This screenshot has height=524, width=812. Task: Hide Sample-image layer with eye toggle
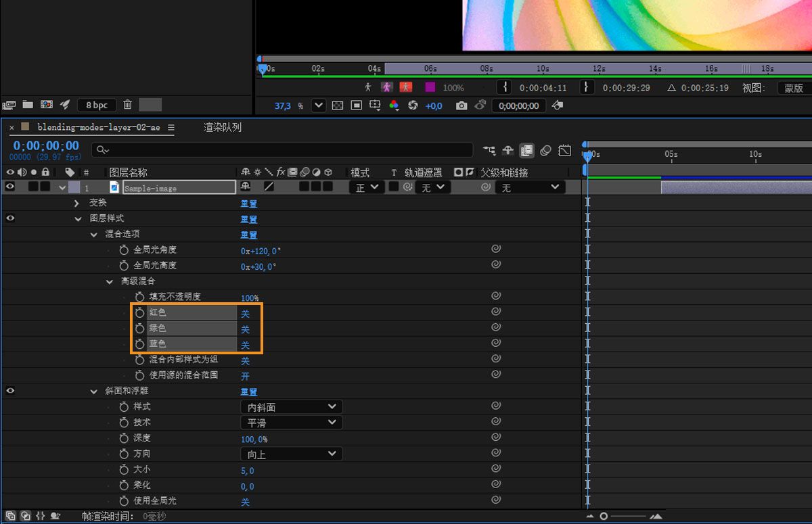(10, 187)
